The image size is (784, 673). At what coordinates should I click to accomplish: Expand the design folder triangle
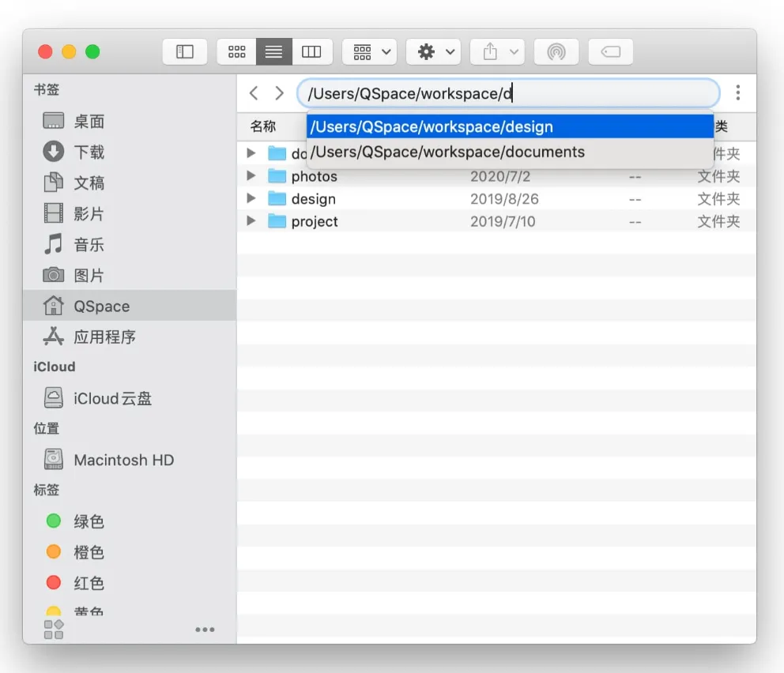[x=251, y=198]
